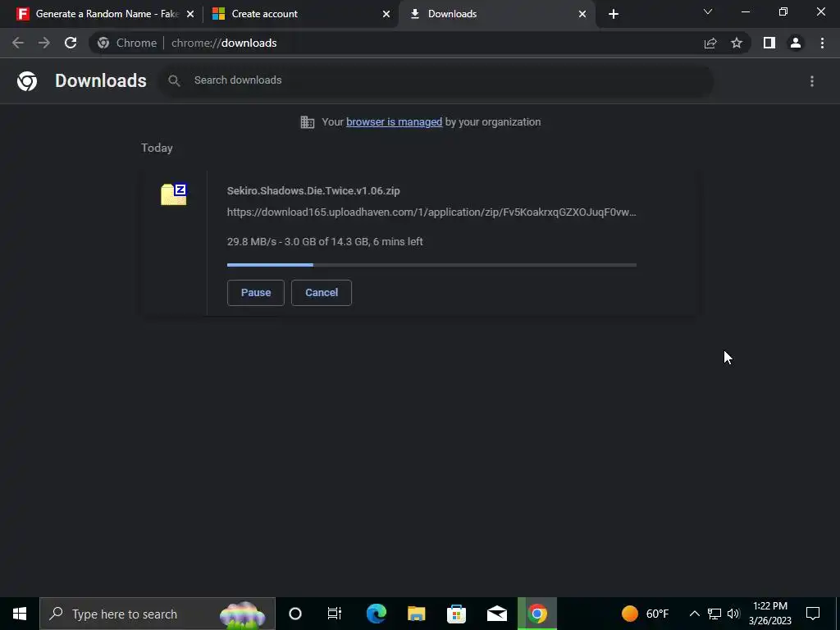Launch Microsoft Edge from taskbar
The image size is (840, 630).
click(x=376, y=614)
